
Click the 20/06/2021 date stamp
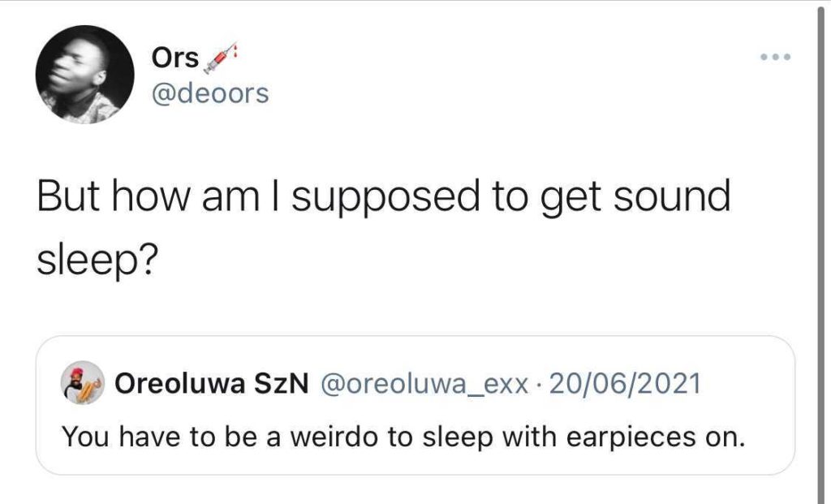(x=624, y=384)
